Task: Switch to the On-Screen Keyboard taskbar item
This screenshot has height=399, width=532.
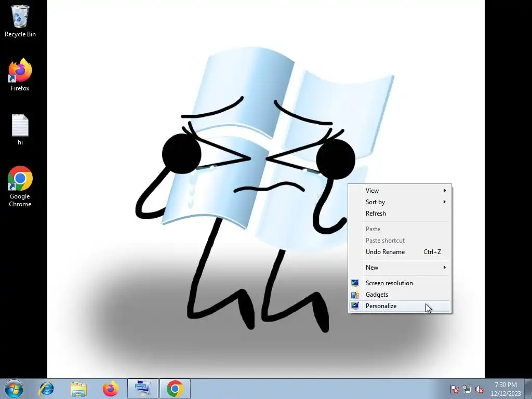Action: 142,389
